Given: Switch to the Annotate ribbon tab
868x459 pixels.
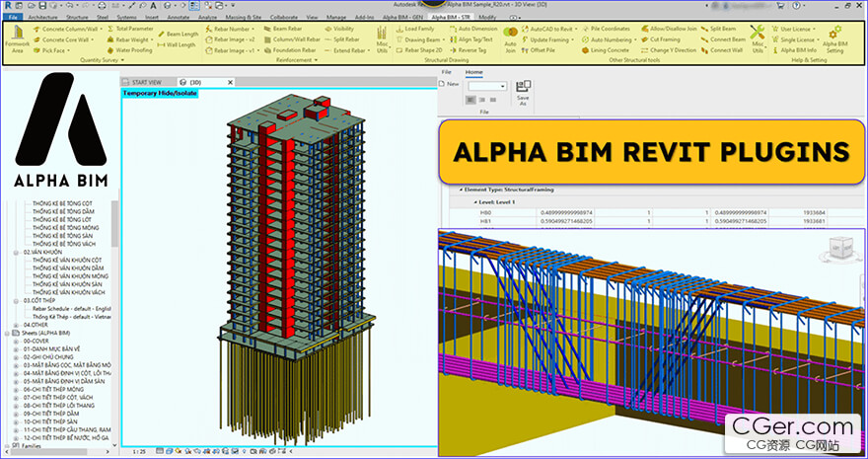Looking at the screenshot, I should tap(179, 17).
